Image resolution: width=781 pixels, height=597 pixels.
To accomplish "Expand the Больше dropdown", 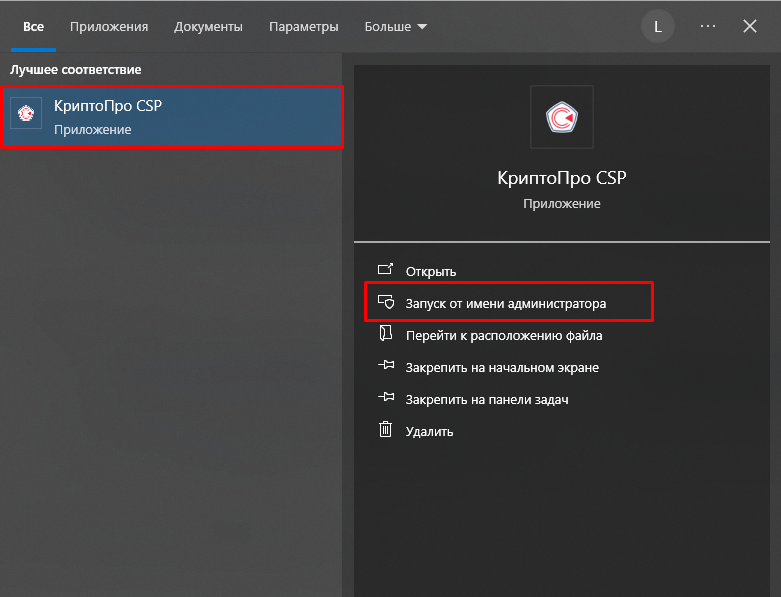I will [x=395, y=27].
